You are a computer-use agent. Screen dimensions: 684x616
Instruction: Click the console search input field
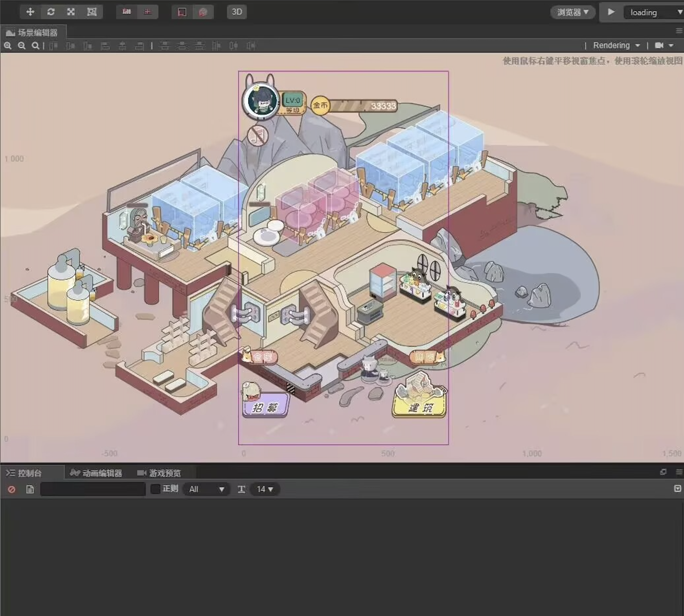93,489
